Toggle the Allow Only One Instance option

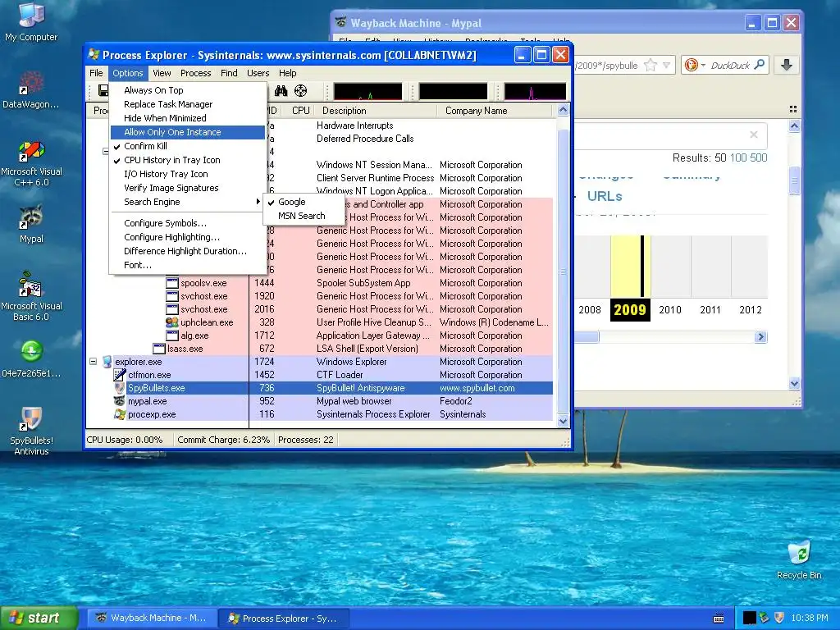188,132
